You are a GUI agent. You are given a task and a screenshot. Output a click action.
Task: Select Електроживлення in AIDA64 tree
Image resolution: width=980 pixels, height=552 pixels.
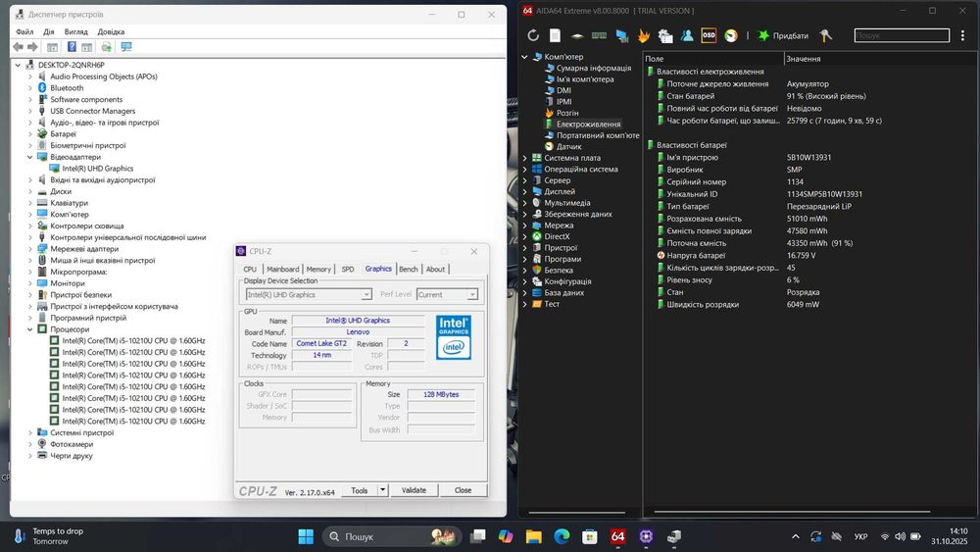pyautogui.click(x=588, y=125)
